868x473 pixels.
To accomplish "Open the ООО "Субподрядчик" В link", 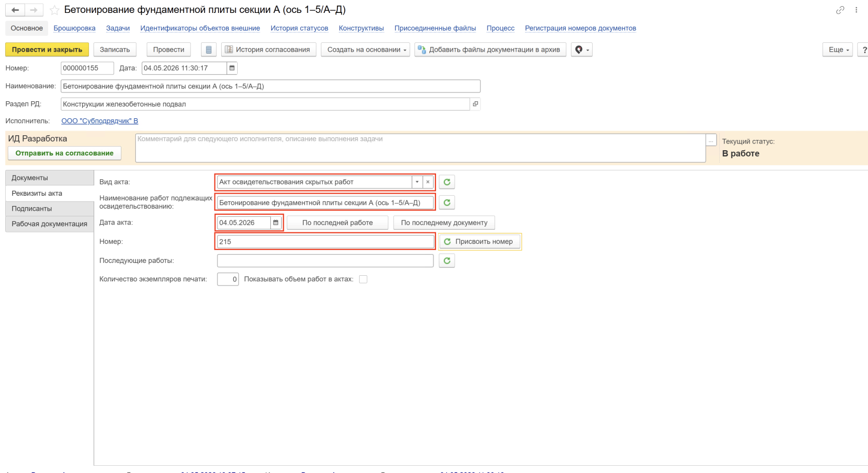I will (100, 121).
